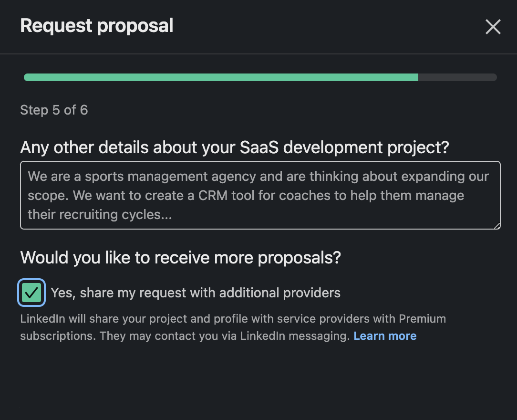Click 'Learn more' about provider contact

pos(384,336)
